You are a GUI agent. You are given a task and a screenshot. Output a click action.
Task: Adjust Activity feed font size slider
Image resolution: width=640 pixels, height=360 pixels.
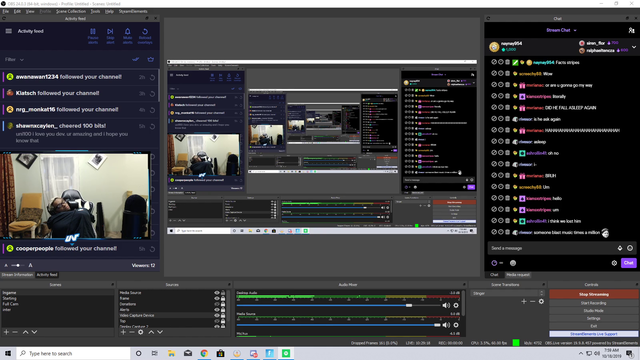click(18, 266)
